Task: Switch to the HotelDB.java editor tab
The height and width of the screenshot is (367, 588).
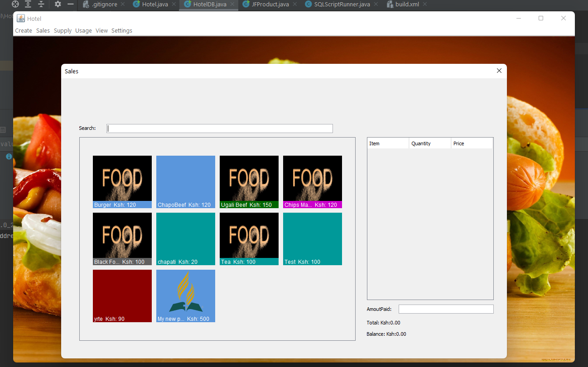Action: click(209, 5)
